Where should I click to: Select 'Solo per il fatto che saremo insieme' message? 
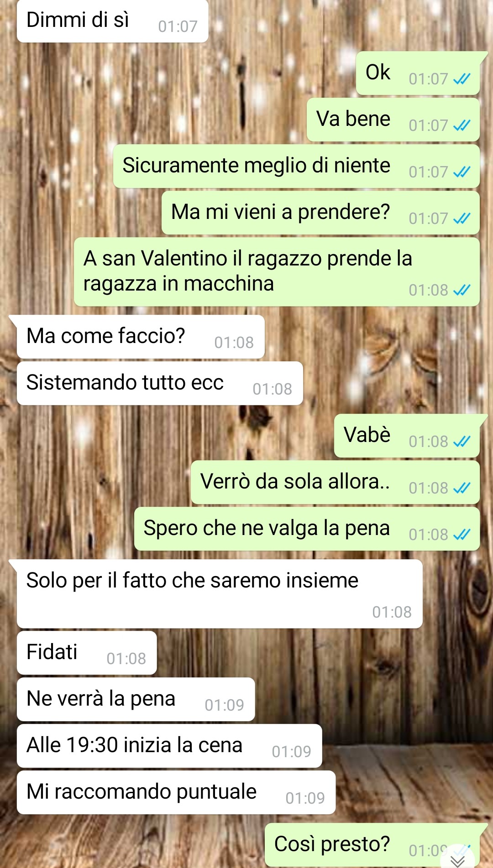[x=220, y=594]
